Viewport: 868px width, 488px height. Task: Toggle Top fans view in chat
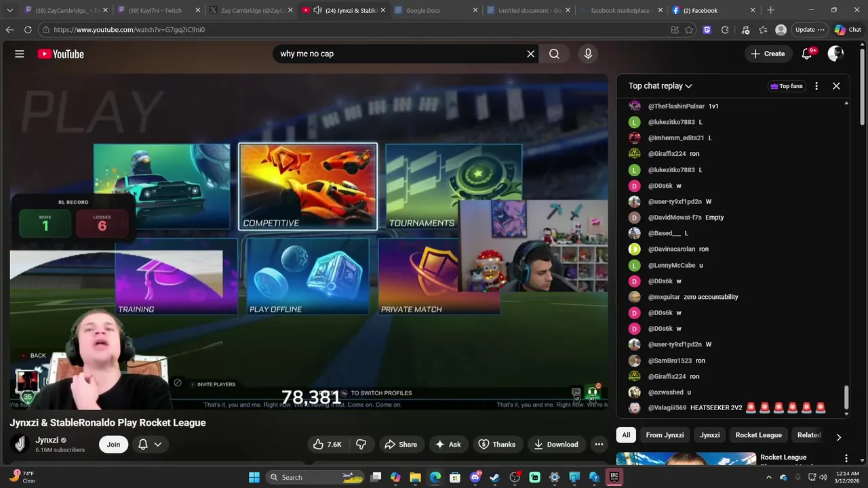click(787, 86)
